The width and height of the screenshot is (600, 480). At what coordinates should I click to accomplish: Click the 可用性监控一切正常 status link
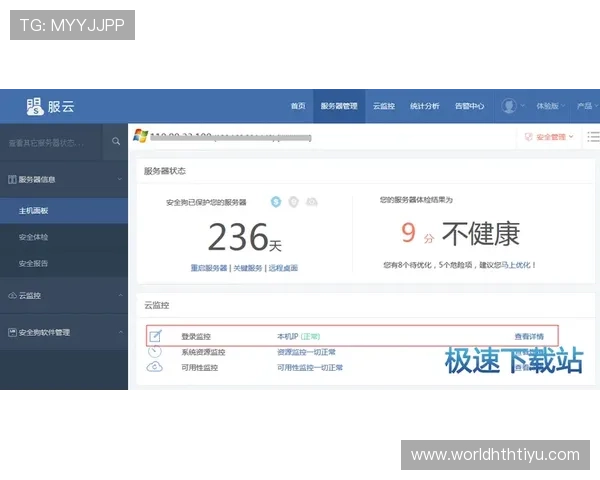coord(310,367)
